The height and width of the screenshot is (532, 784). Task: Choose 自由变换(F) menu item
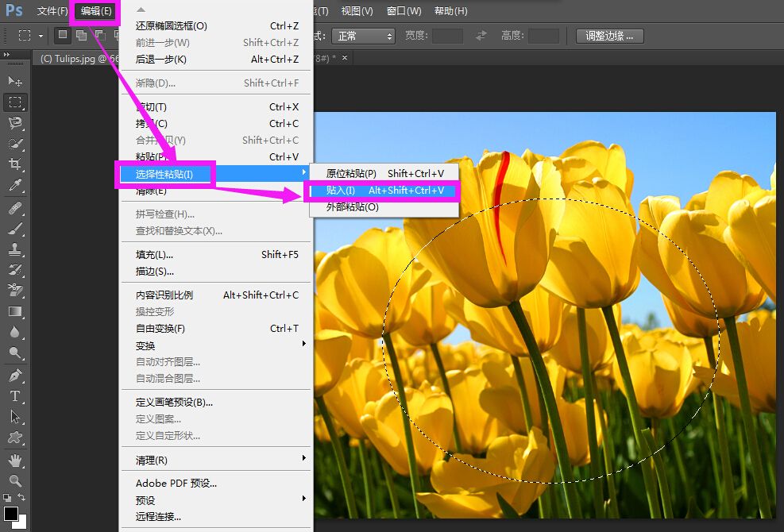tap(217, 329)
